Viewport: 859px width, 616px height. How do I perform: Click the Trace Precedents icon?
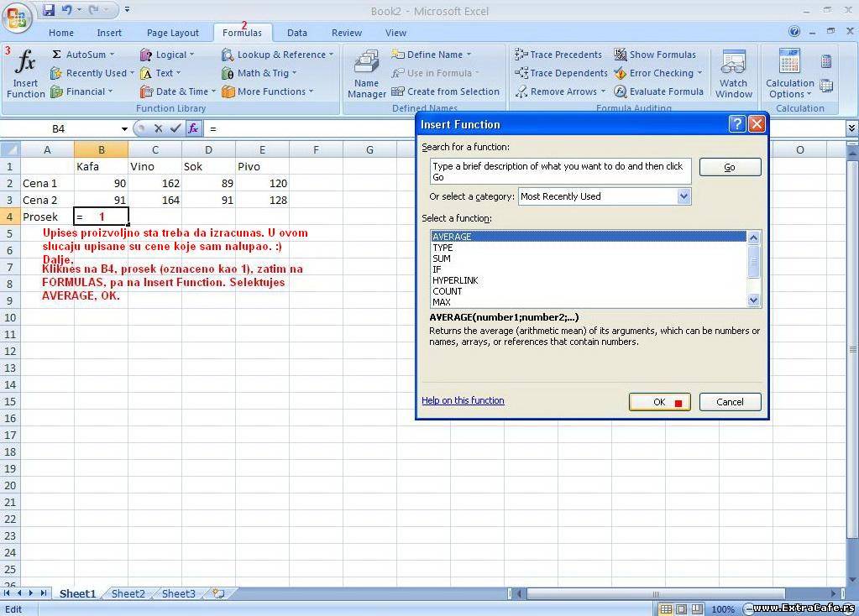521,55
